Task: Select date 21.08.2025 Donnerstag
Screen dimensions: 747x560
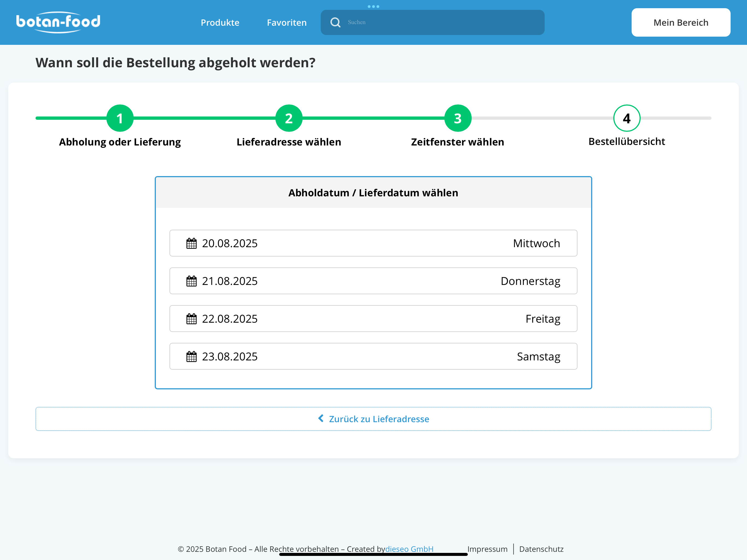Action: click(x=373, y=281)
